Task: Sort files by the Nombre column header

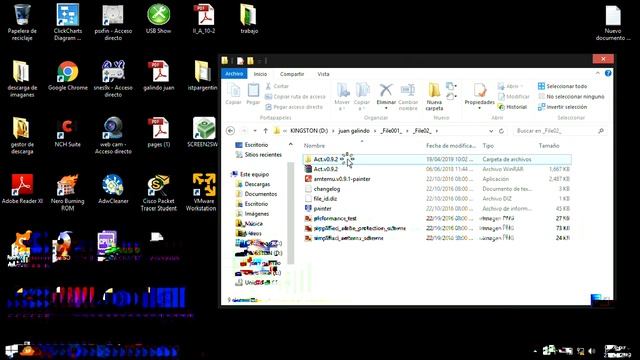Action: tap(314, 146)
